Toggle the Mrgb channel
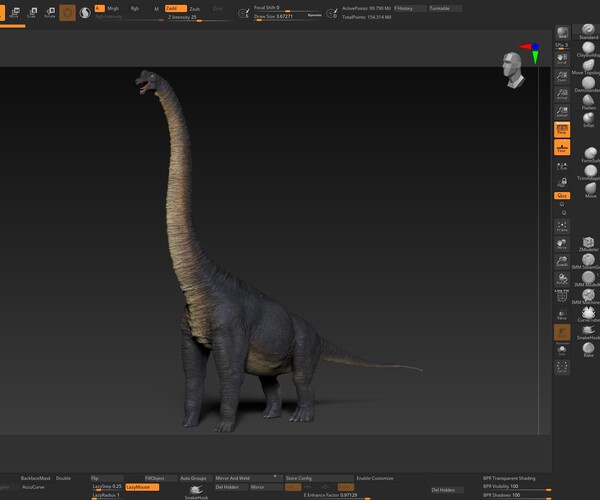The height and width of the screenshot is (500, 600). click(x=113, y=8)
